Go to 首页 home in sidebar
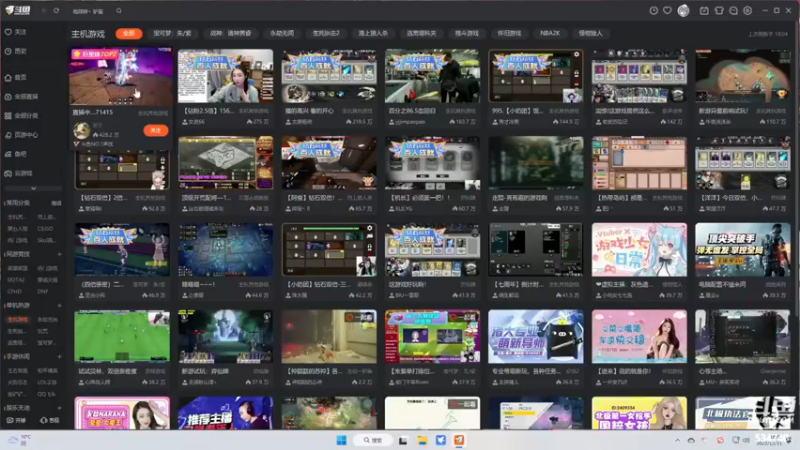 click(x=16, y=78)
